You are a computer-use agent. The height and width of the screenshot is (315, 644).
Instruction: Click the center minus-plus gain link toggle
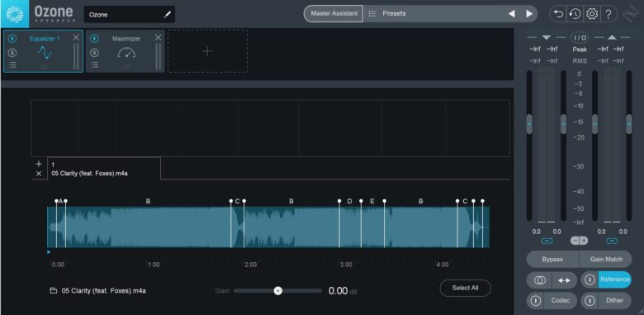(x=579, y=241)
